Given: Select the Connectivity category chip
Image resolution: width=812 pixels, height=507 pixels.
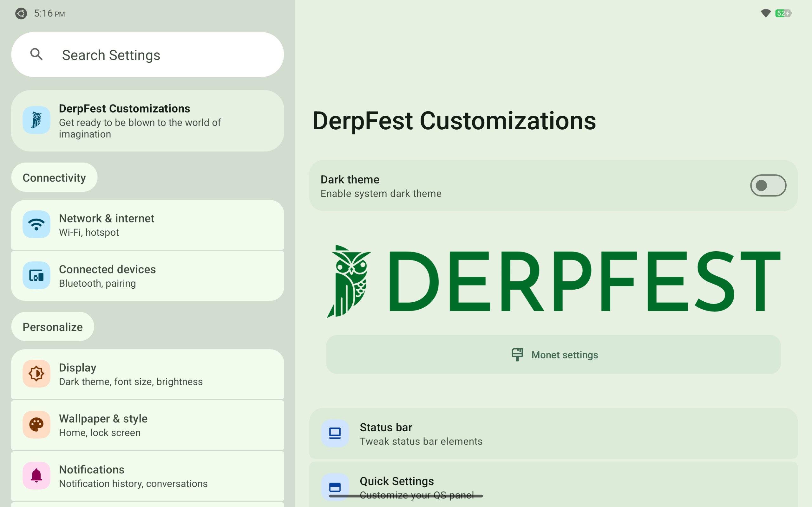Looking at the screenshot, I should pyautogui.click(x=54, y=178).
